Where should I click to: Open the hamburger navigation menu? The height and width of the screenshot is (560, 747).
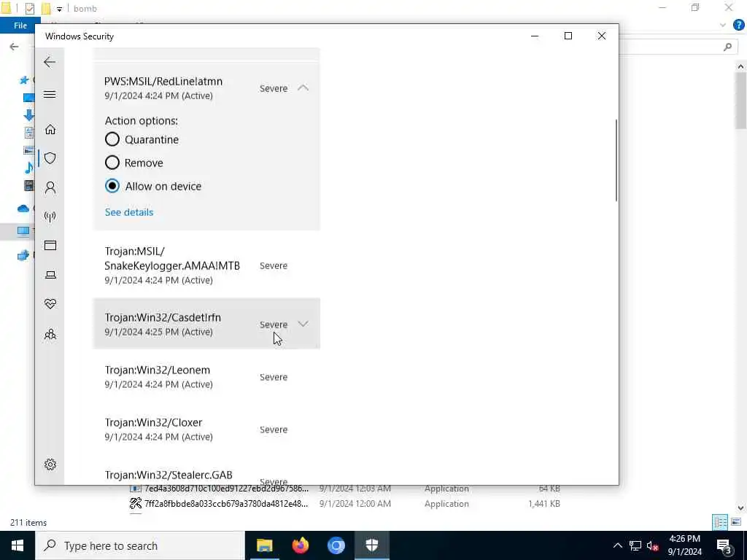click(x=50, y=94)
